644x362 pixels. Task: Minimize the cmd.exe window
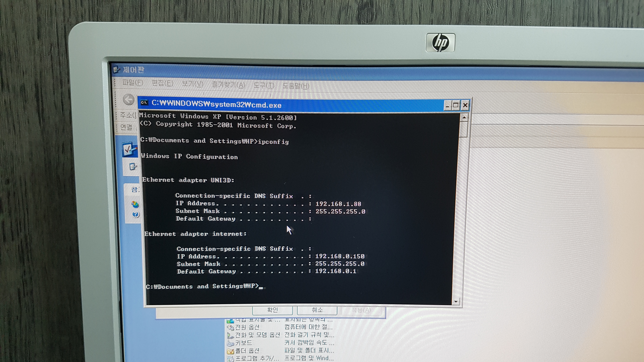(x=448, y=106)
